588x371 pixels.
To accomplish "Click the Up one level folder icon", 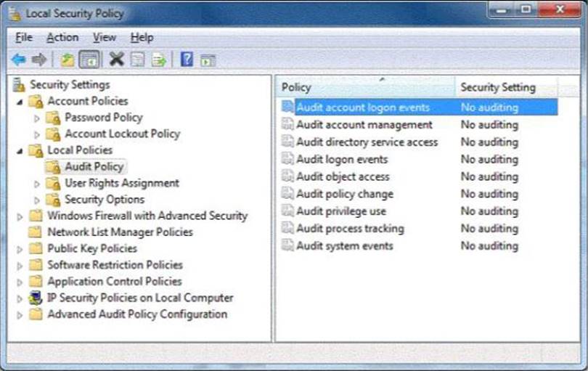I will tap(68, 60).
